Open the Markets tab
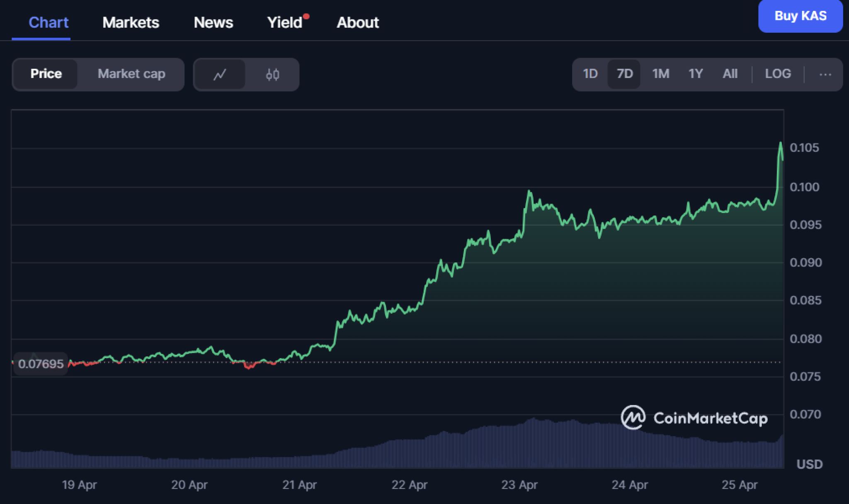Viewport: 849px width, 504px height. pyautogui.click(x=131, y=22)
